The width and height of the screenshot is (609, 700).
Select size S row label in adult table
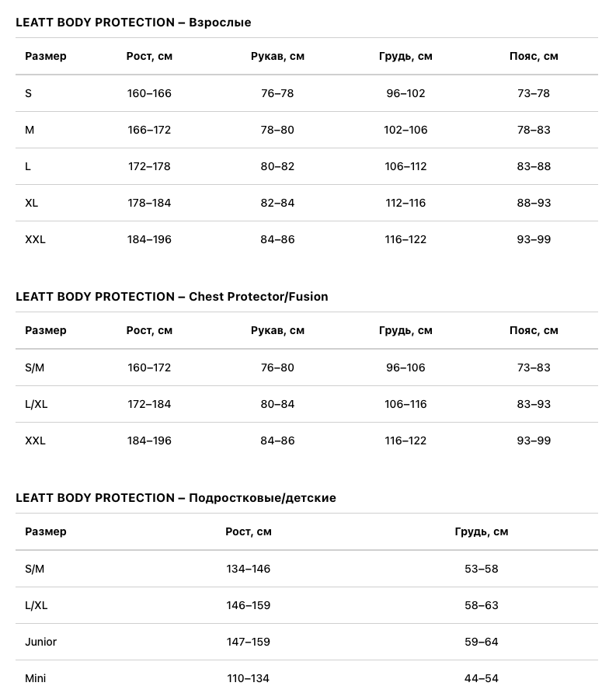tap(29, 93)
